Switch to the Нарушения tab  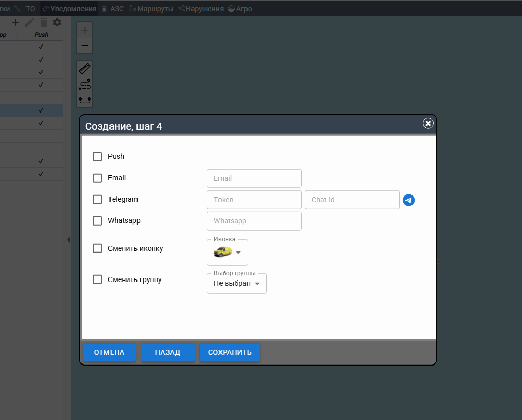click(x=201, y=9)
